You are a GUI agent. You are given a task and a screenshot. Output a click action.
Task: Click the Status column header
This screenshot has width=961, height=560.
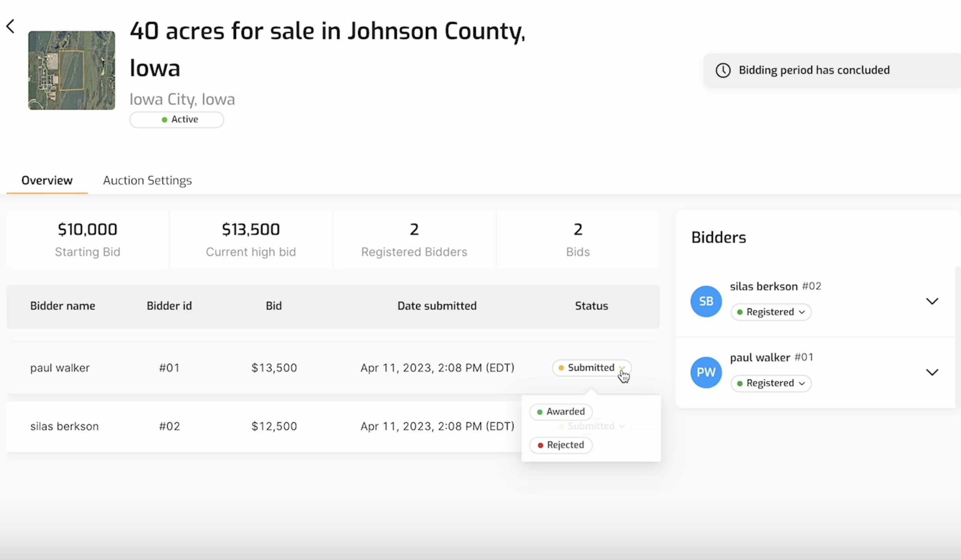coord(591,306)
